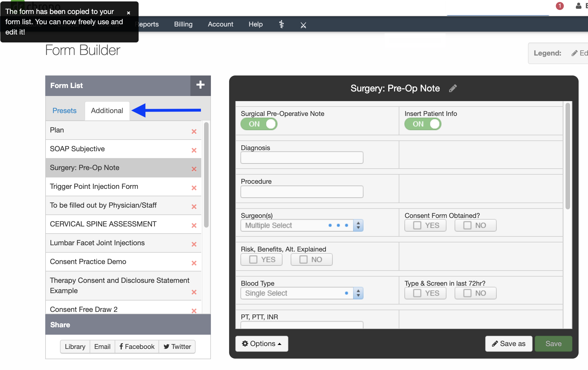Switch to the Presets tab

(64, 111)
